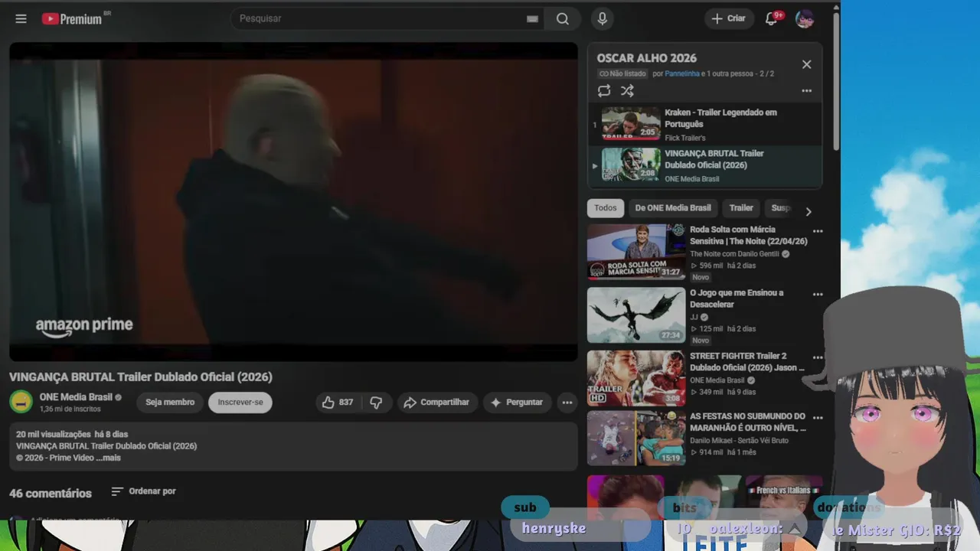Select the Todos filter chip
The height and width of the screenshot is (551, 980).
[605, 208]
